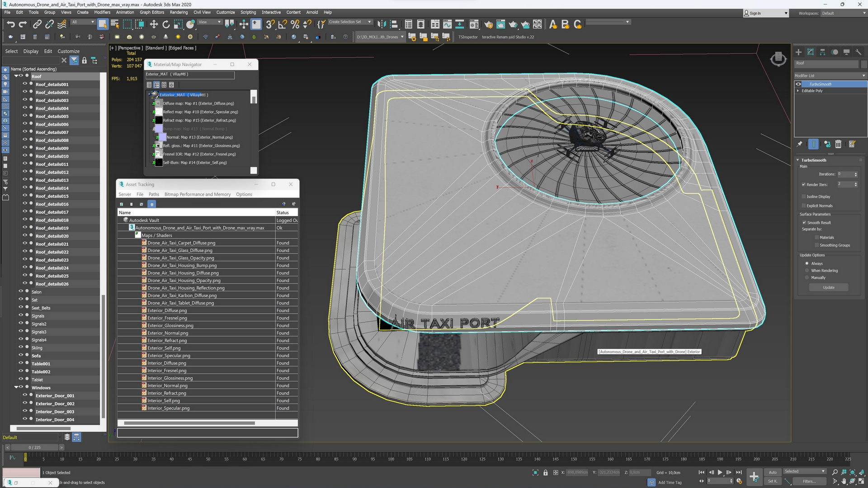Click the Set Keys large plus button
This screenshot has height=488, width=868.
[754, 476]
